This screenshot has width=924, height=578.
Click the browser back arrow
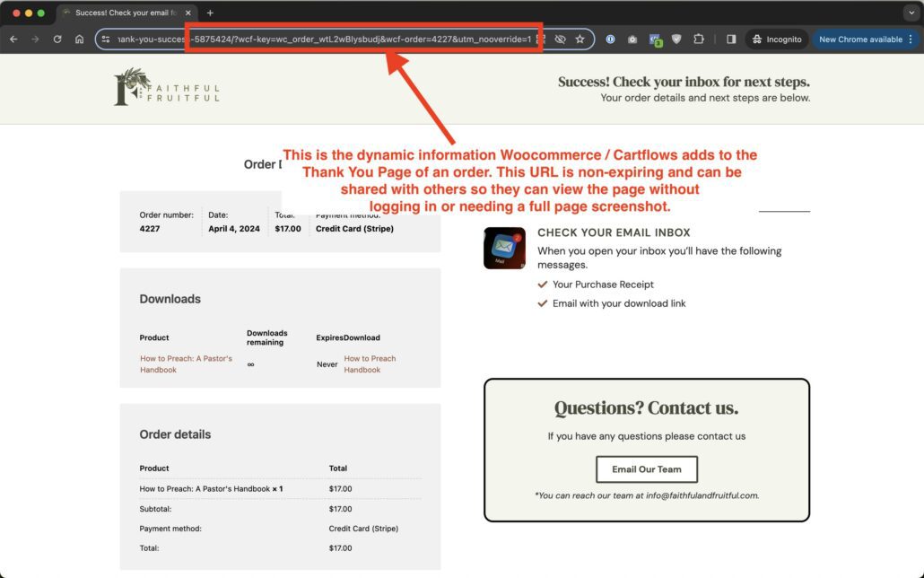click(x=13, y=39)
